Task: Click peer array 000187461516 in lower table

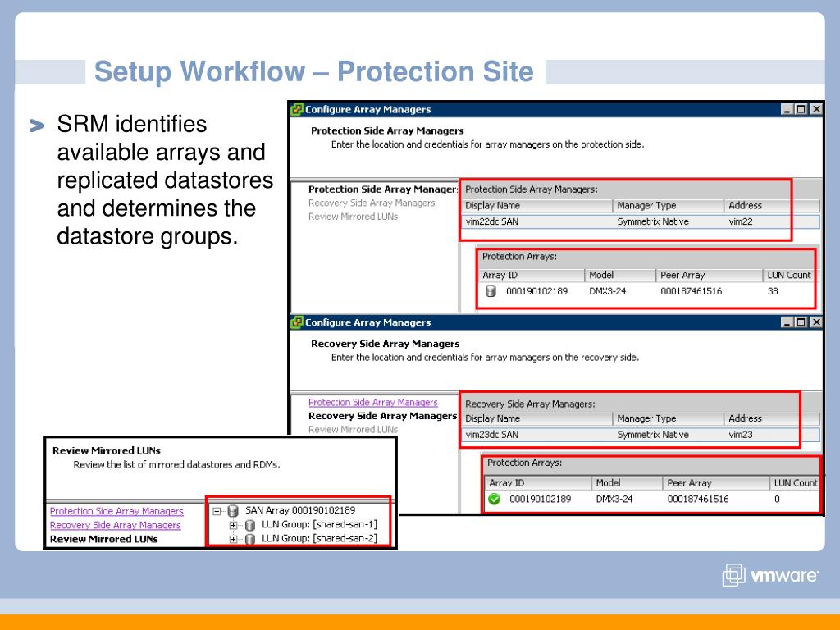Action: (698, 500)
